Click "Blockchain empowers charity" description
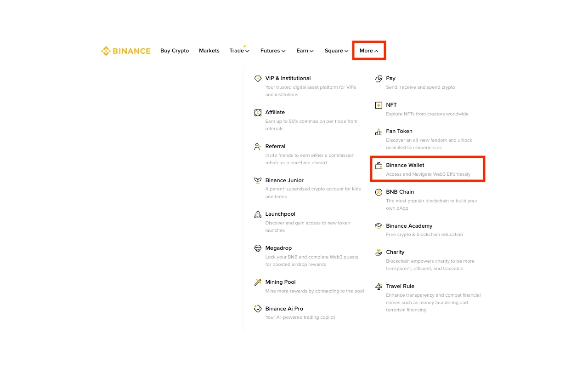588x368 pixels. tap(430, 265)
